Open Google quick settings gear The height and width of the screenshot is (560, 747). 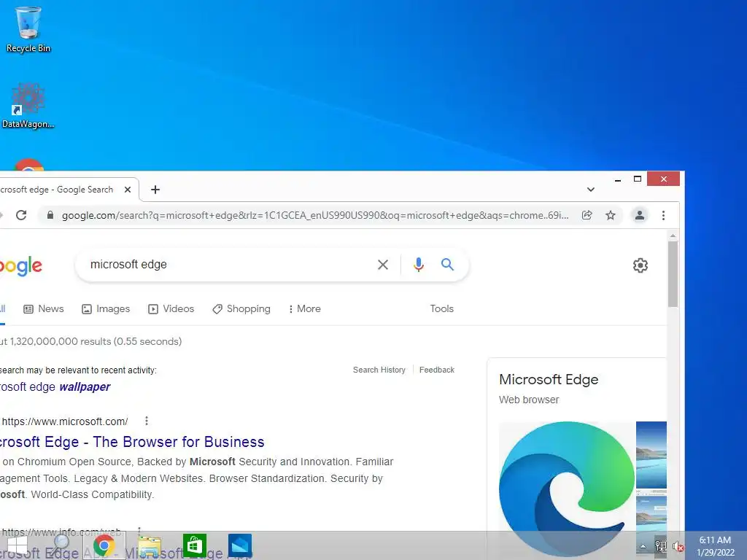pos(640,265)
